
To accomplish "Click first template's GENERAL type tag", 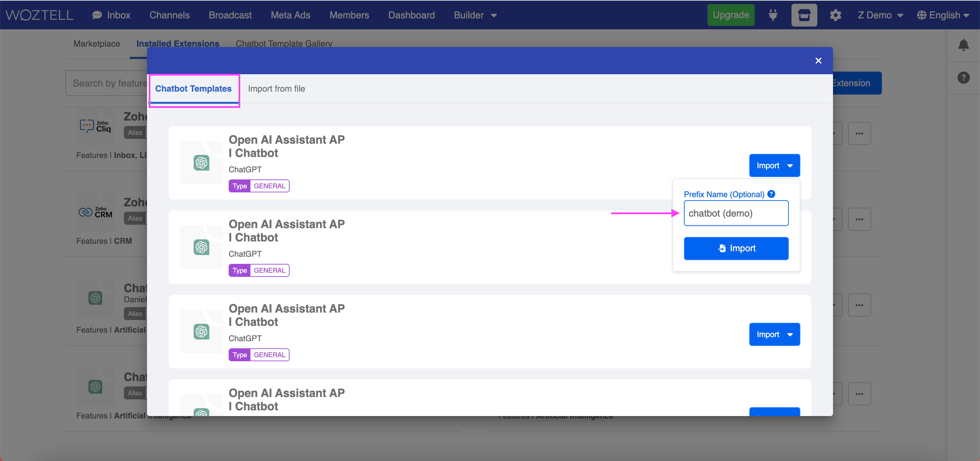I will point(269,186).
